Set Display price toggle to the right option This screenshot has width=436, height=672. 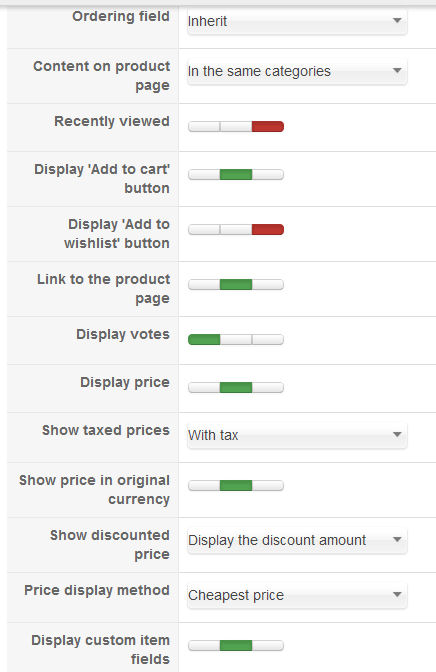(x=268, y=387)
